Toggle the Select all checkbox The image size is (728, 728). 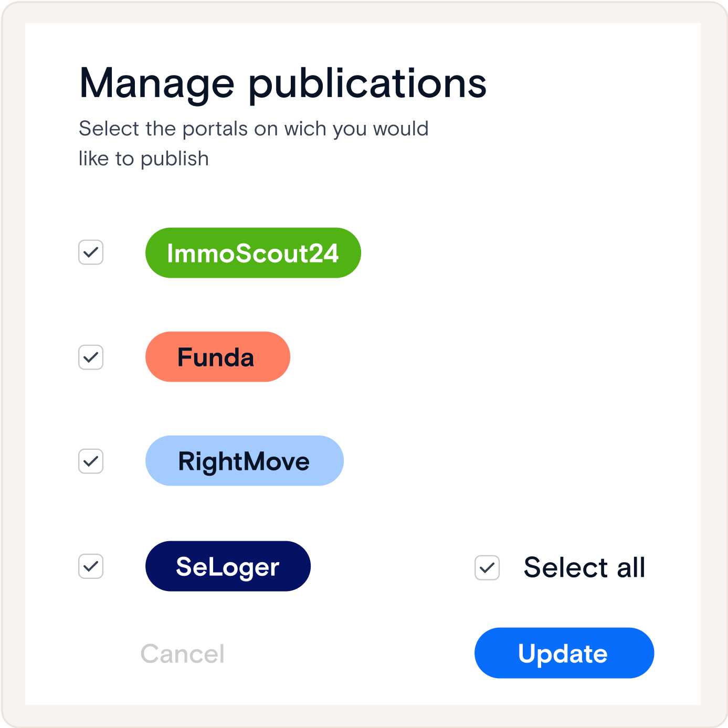click(487, 567)
